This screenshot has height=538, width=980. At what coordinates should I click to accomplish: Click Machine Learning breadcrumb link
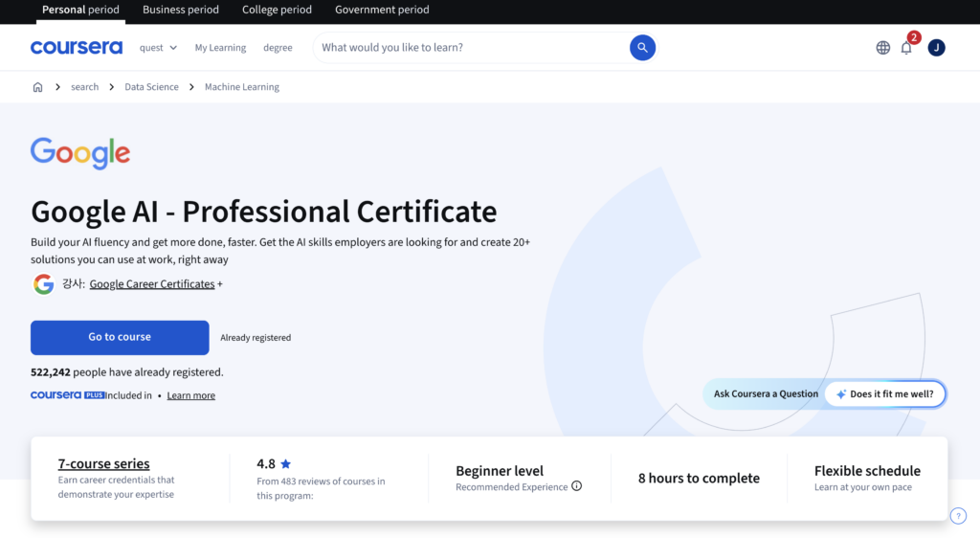click(242, 87)
